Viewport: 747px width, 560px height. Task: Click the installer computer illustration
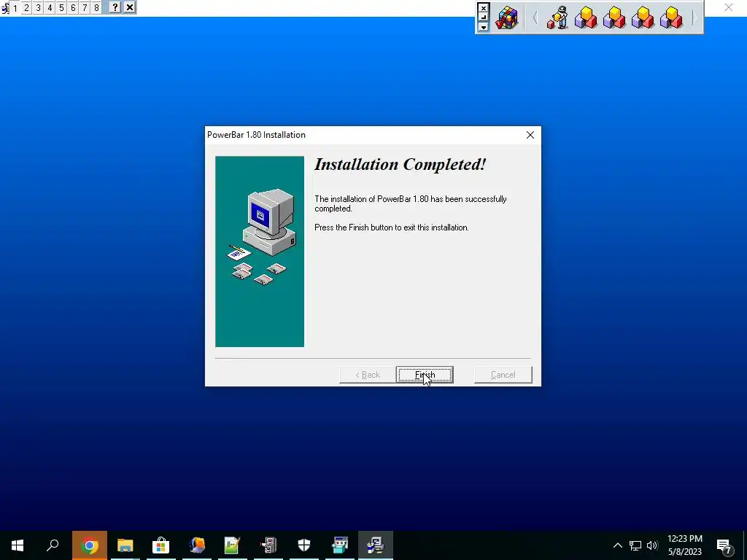click(x=260, y=252)
